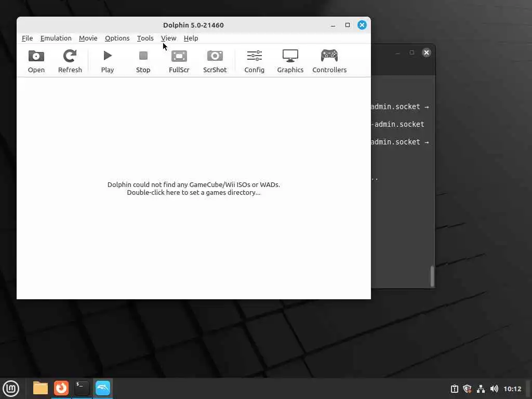This screenshot has height=399, width=532.
Task: Close the Dolphin 5.0-21460 window
Action: tap(362, 25)
